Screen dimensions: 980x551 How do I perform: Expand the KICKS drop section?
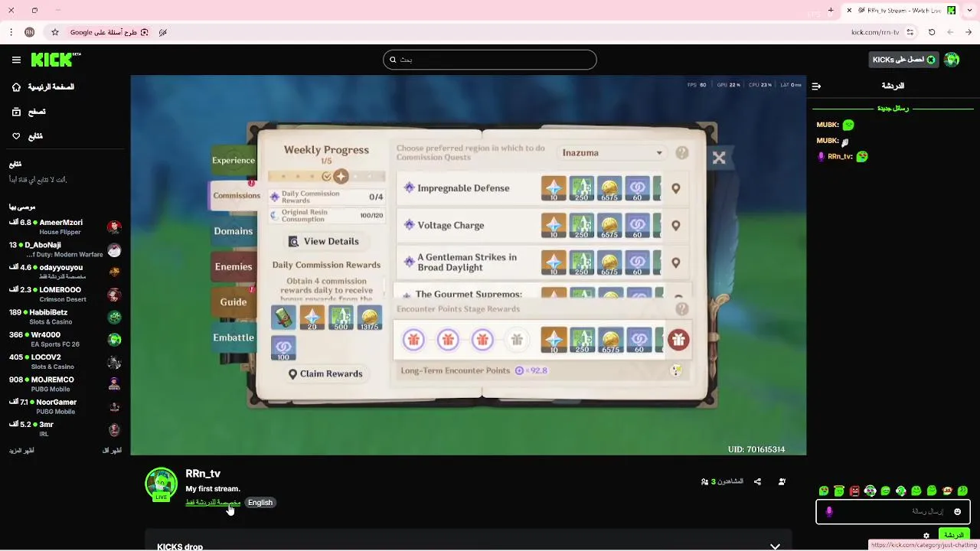tap(775, 546)
